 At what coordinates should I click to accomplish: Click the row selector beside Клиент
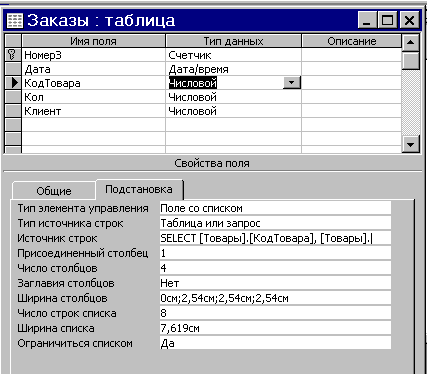(x=13, y=111)
